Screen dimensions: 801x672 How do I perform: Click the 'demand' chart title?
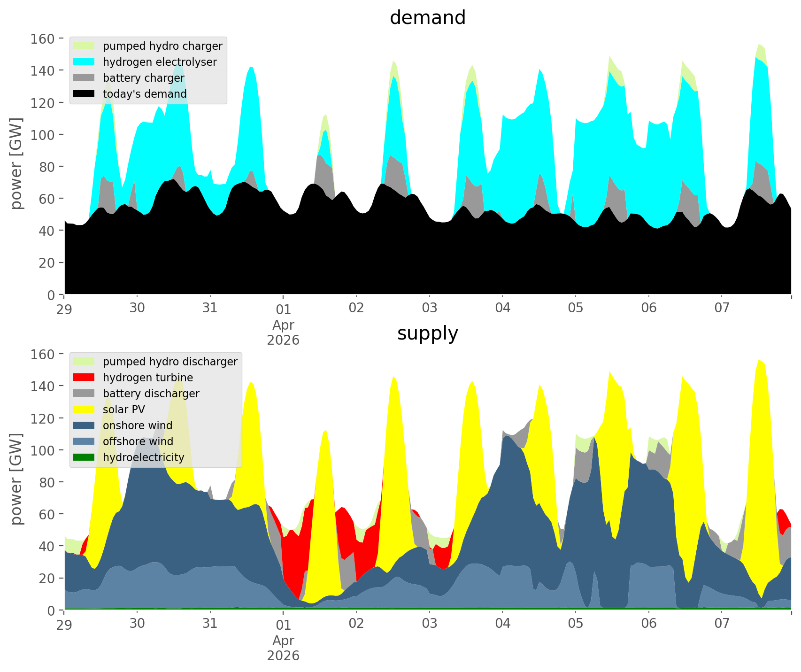[427, 18]
